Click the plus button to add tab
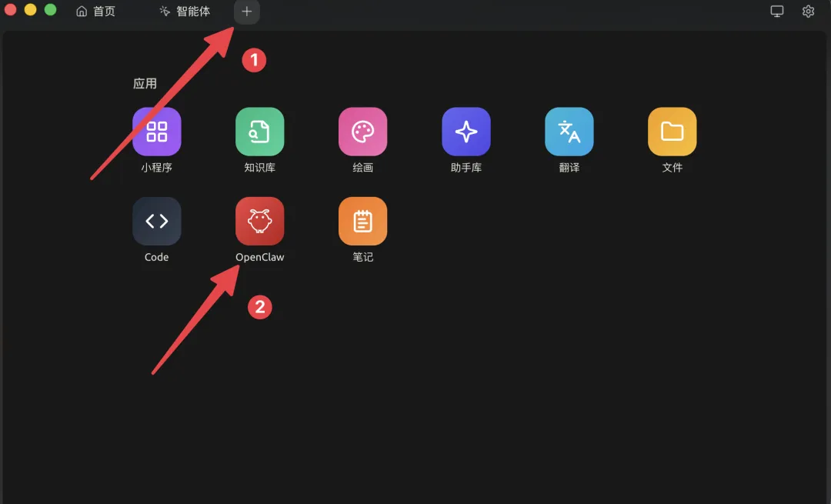 point(246,11)
